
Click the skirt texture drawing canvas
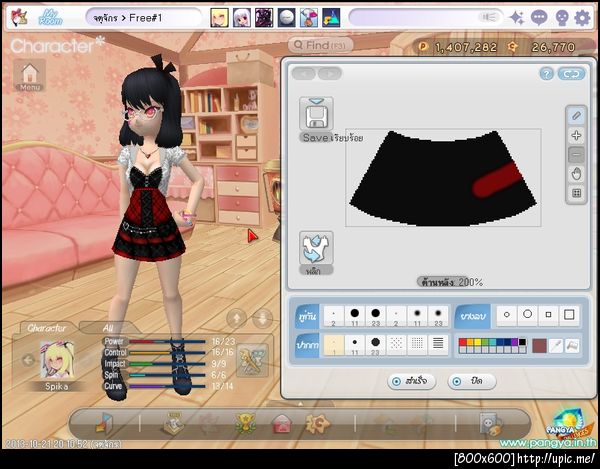point(443,178)
